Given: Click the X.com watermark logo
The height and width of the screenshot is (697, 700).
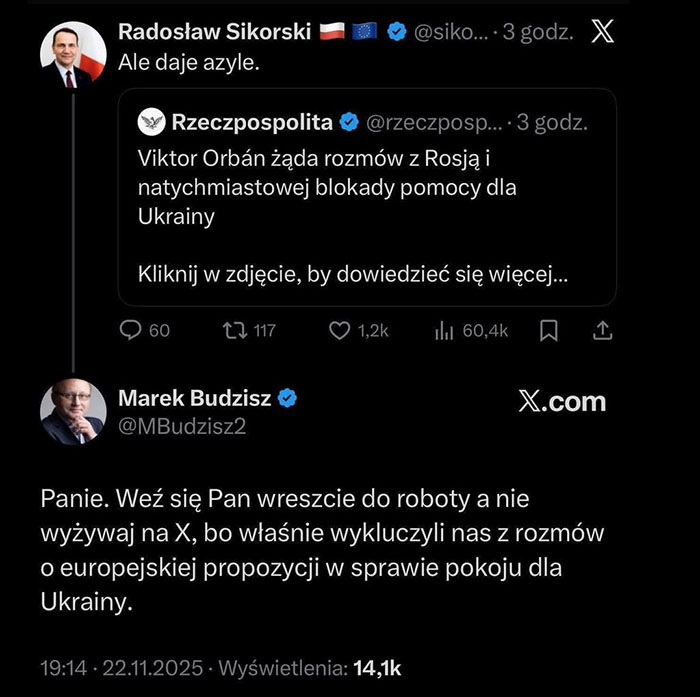Looking at the screenshot, I should coord(562,401).
